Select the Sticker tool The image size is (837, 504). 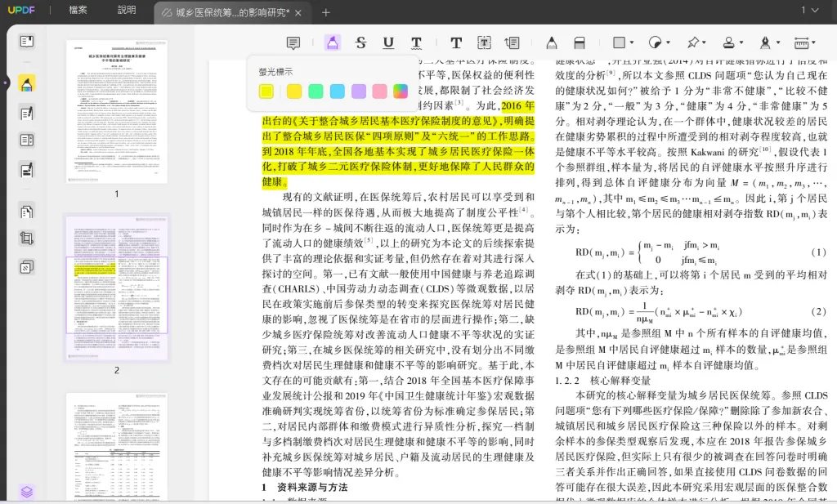[655, 42]
